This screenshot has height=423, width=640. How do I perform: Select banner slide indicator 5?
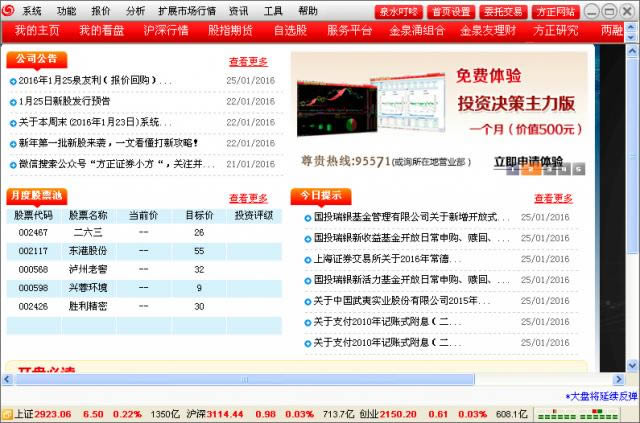pos(579,170)
